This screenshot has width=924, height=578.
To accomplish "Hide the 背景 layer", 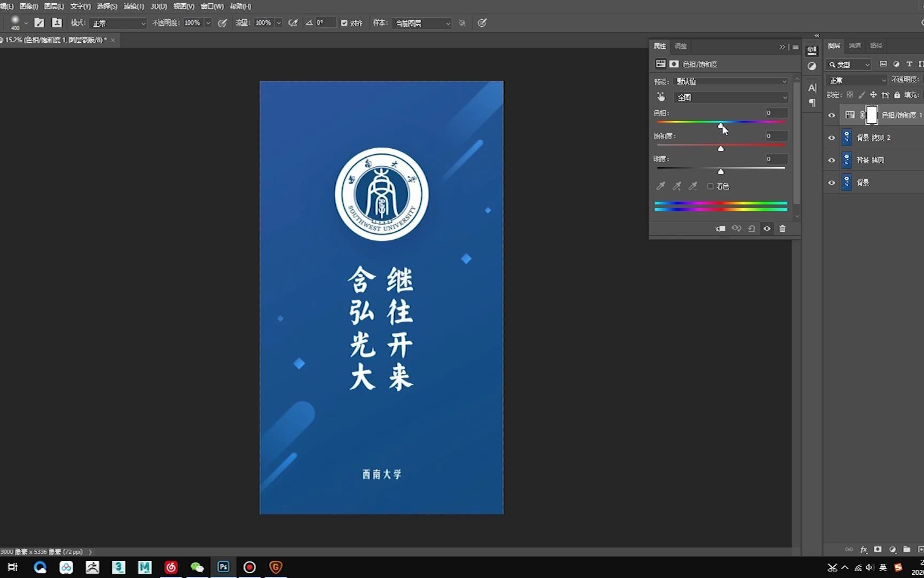I will click(x=831, y=182).
